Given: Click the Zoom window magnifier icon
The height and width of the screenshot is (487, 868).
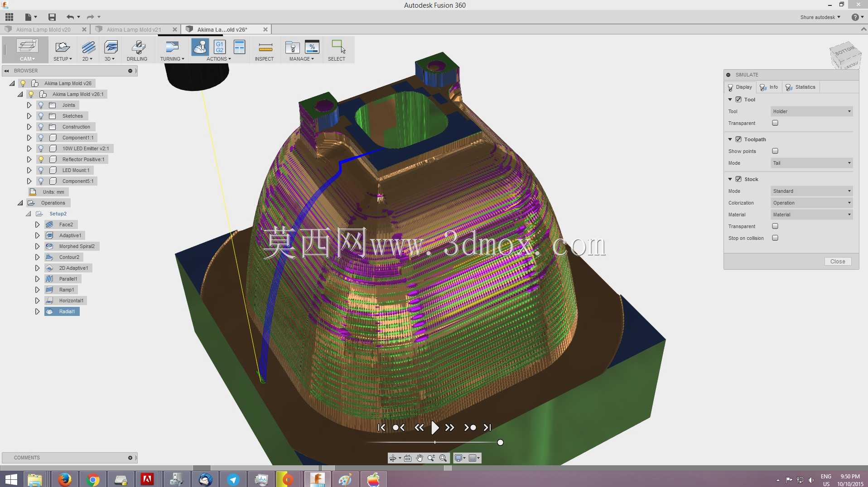Looking at the screenshot, I should (443, 458).
